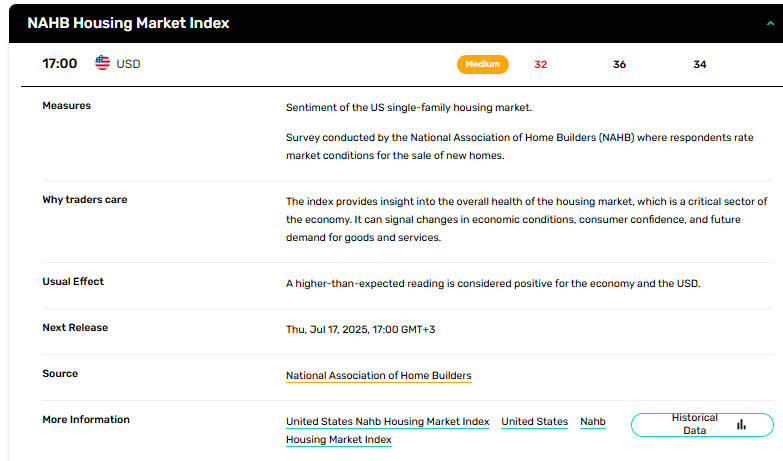Viewport: 783px width, 461px height.
Task: Click the previous value 34
Action: 700,64
